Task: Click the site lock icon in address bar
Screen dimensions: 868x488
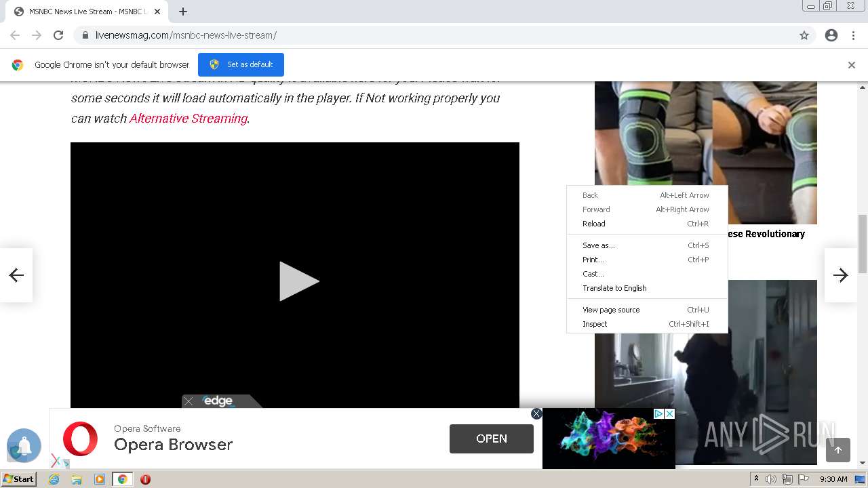Action: pyautogui.click(x=85, y=35)
